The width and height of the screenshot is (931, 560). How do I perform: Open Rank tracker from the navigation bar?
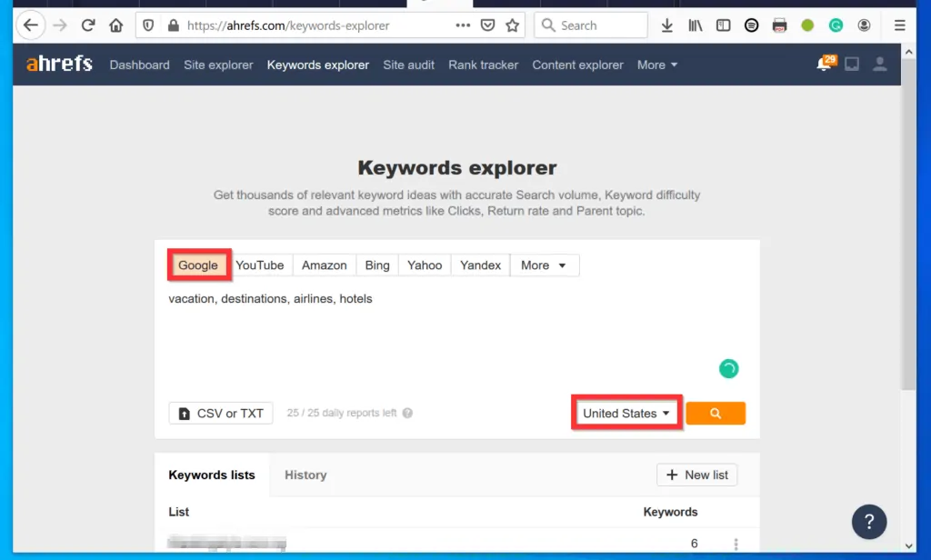483,65
